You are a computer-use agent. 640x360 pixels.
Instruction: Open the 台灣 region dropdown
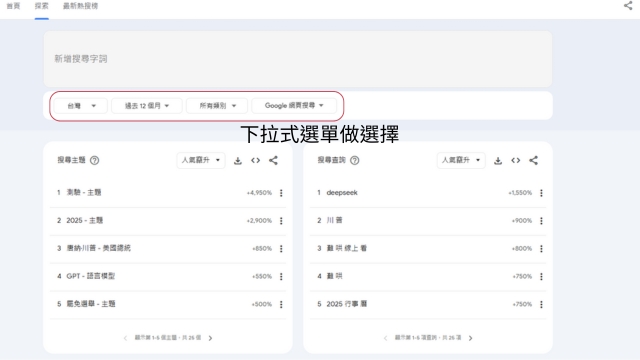(x=81, y=106)
